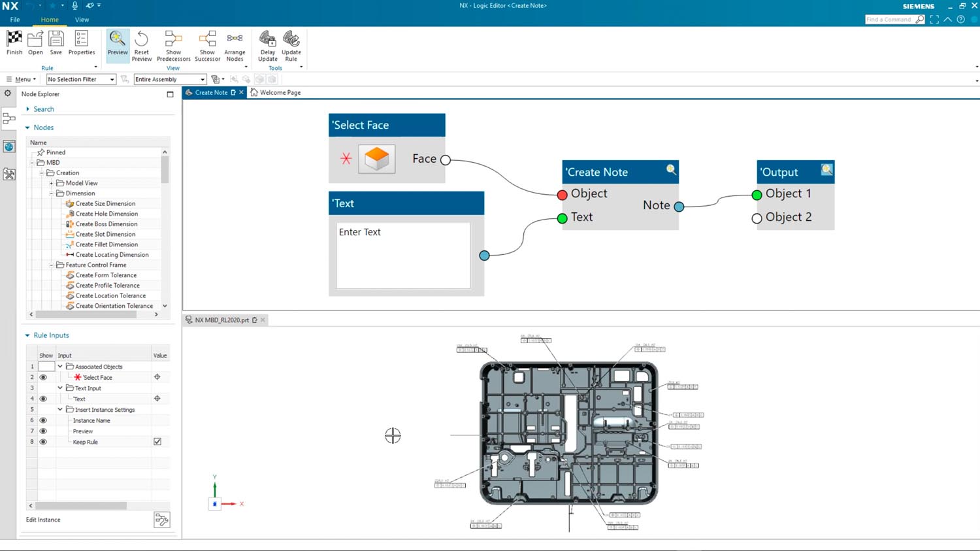
Task: Click the Edit Instance icon button
Action: coord(161,520)
